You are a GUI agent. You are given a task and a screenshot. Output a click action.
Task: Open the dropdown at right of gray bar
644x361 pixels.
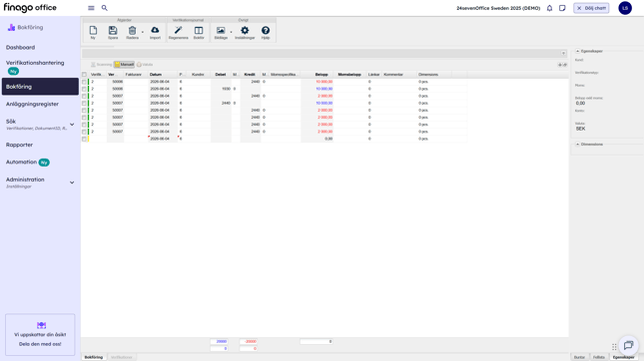pyautogui.click(x=563, y=53)
